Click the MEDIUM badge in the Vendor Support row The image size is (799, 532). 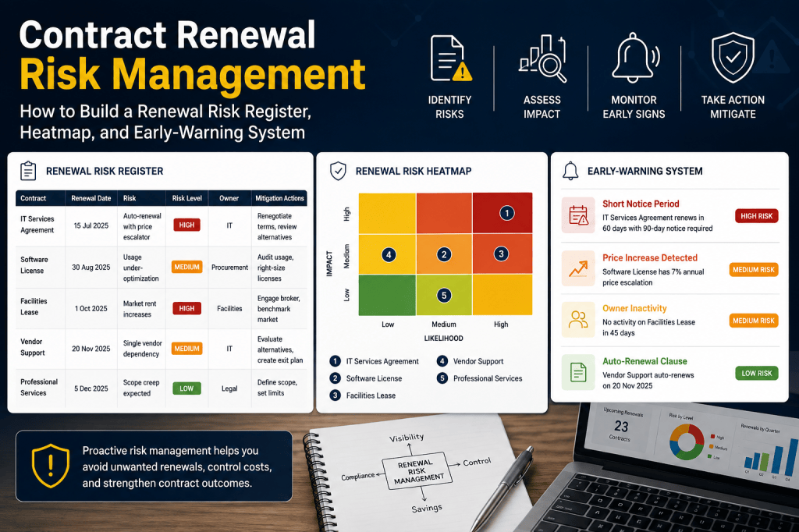[186, 349]
